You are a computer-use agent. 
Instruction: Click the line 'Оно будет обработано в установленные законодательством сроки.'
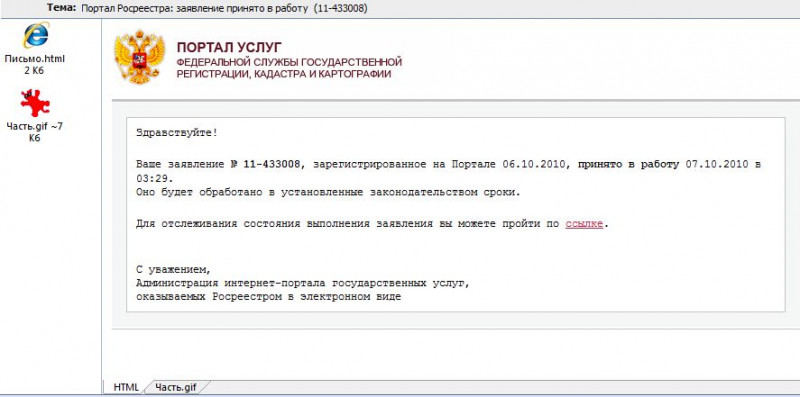(328, 193)
